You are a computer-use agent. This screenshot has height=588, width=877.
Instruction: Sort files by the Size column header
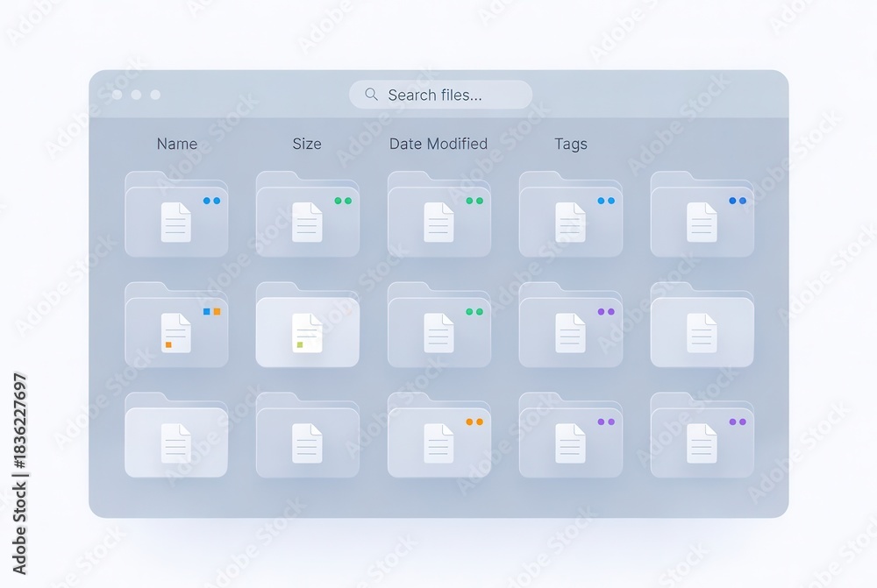[x=306, y=144]
